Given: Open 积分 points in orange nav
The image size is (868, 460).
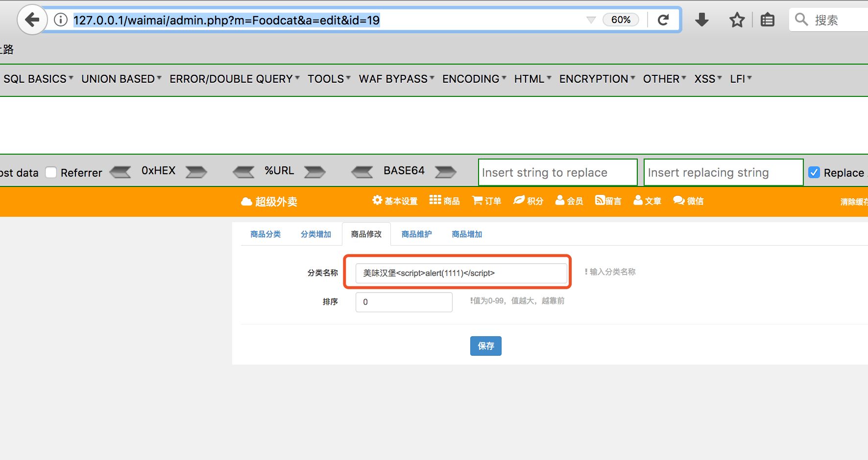Looking at the screenshot, I should (x=528, y=201).
